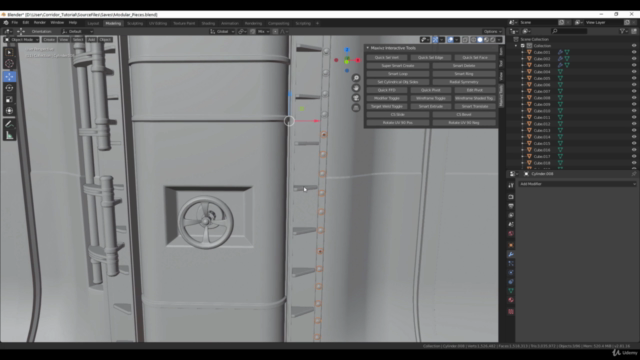Toggle camera view gizmo in viewport
This screenshot has height=360, width=640.
coord(356,98)
